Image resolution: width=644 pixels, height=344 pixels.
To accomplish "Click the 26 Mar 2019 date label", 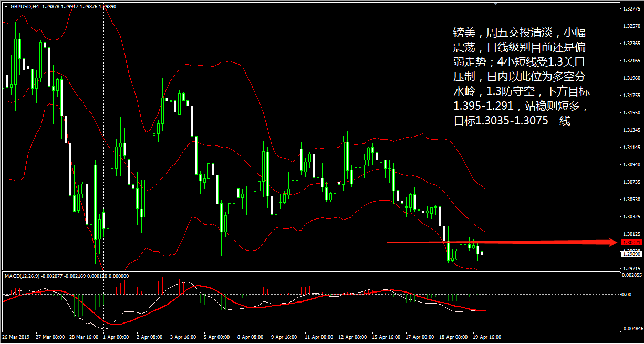I will (x=15, y=338).
